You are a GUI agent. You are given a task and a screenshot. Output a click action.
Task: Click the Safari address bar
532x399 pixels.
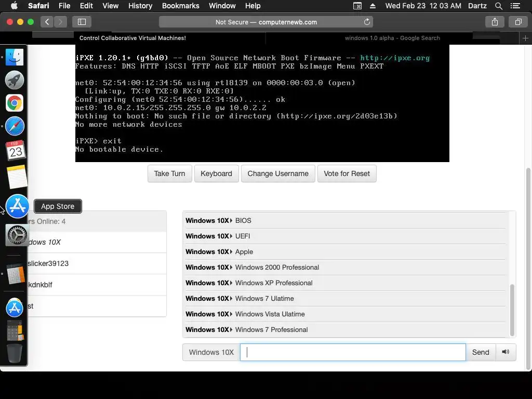click(x=265, y=22)
